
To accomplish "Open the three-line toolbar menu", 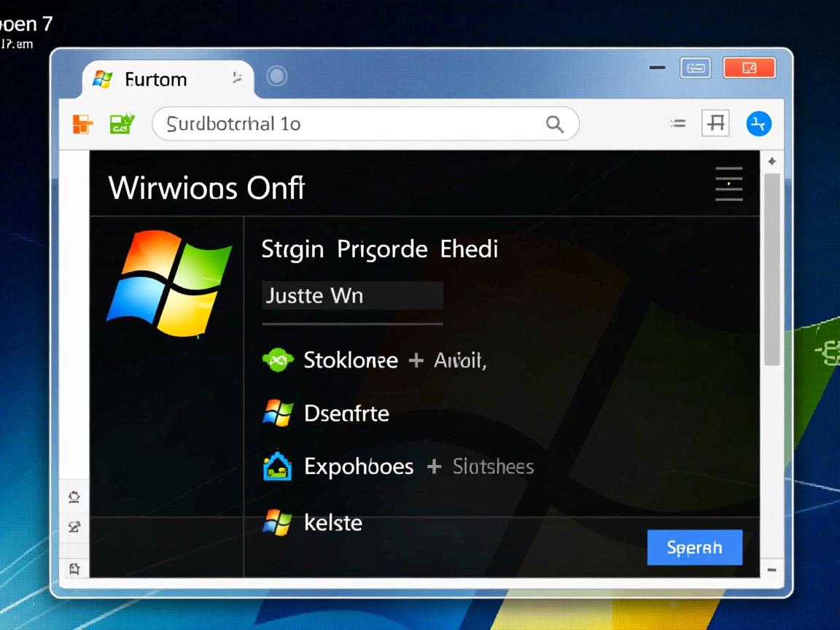I will click(678, 124).
